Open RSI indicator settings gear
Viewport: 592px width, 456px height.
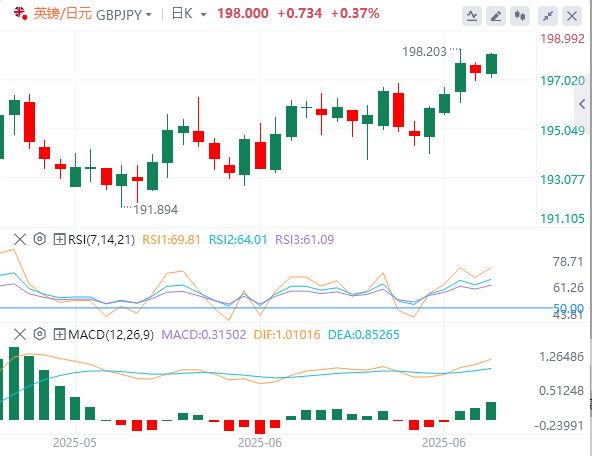coord(40,239)
